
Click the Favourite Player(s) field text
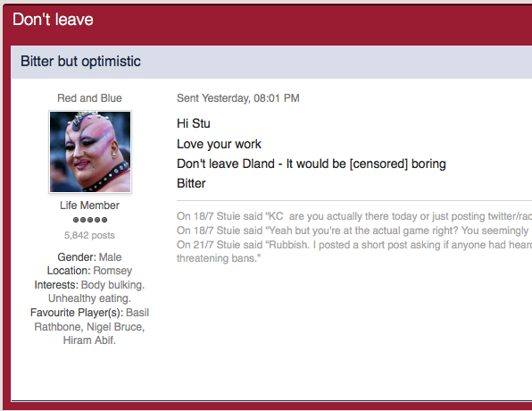[89, 326]
